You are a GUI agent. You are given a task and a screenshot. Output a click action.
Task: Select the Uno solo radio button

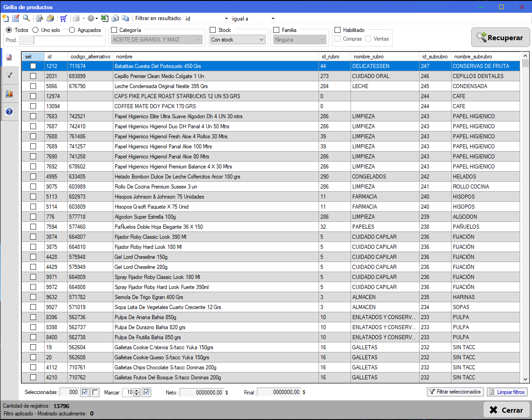click(x=35, y=30)
